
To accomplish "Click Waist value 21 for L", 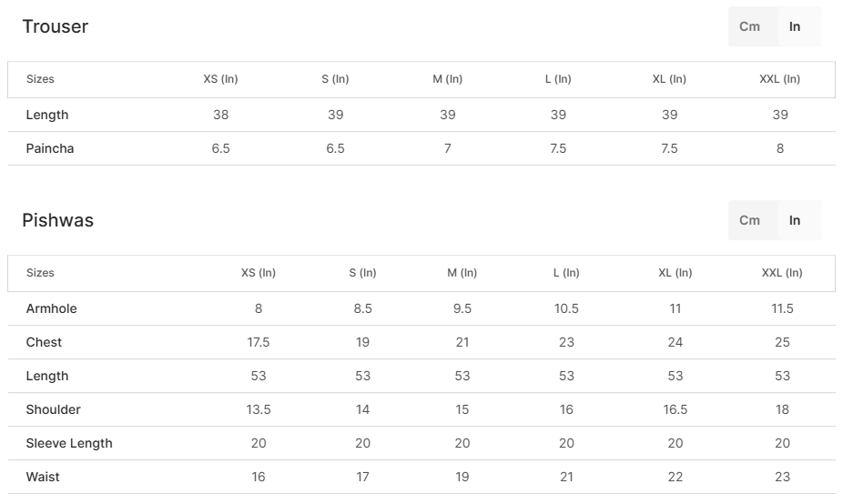I will point(566,477).
